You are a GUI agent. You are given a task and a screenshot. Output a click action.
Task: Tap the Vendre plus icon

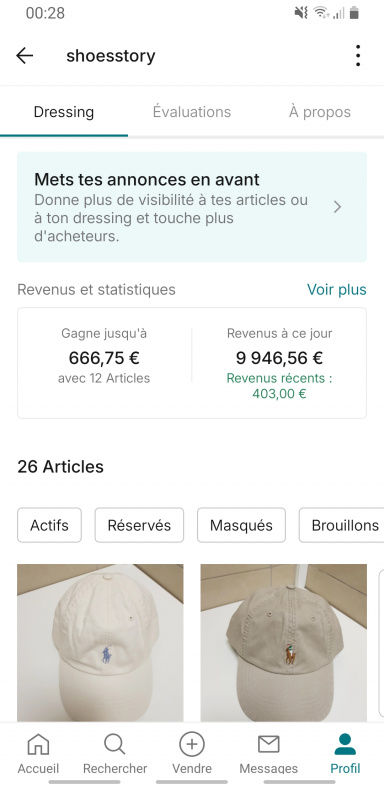(192, 744)
